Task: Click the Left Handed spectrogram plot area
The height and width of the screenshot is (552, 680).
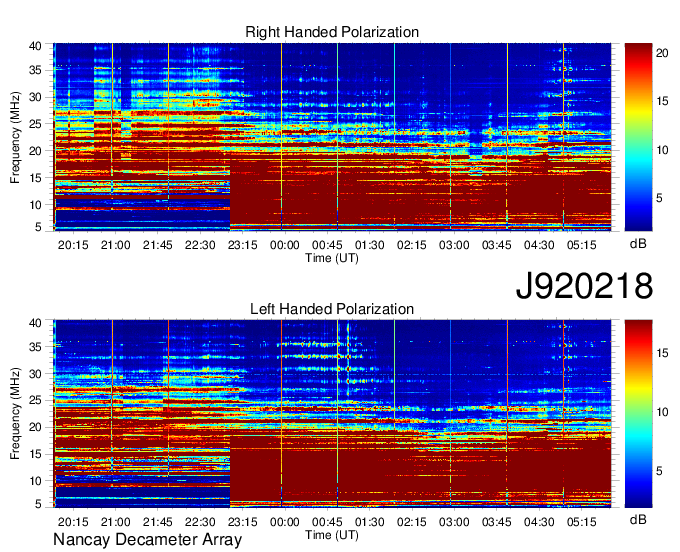Action: coord(332,414)
